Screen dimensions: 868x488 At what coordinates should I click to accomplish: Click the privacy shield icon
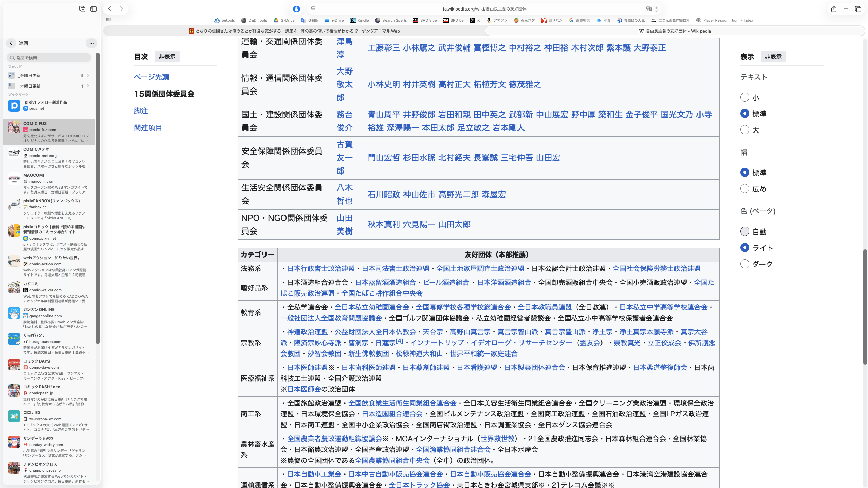(296, 9)
